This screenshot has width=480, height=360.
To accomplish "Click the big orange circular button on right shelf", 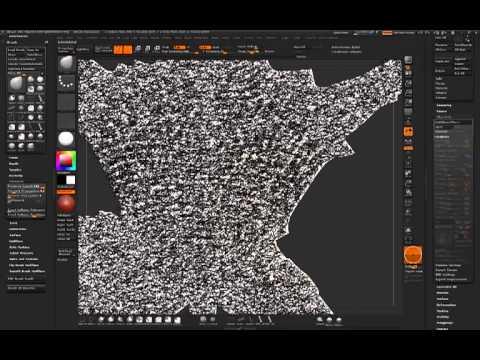I will click(413, 255).
